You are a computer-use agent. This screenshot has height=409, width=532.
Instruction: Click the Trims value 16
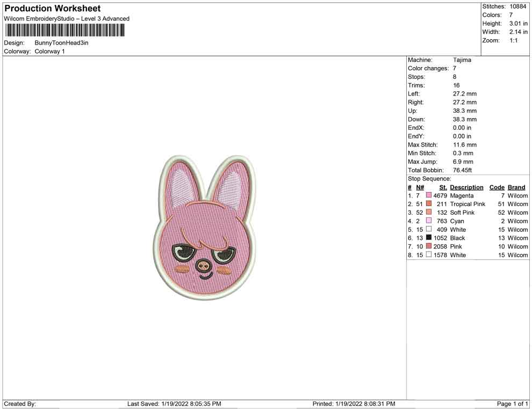(x=456, y=85)
